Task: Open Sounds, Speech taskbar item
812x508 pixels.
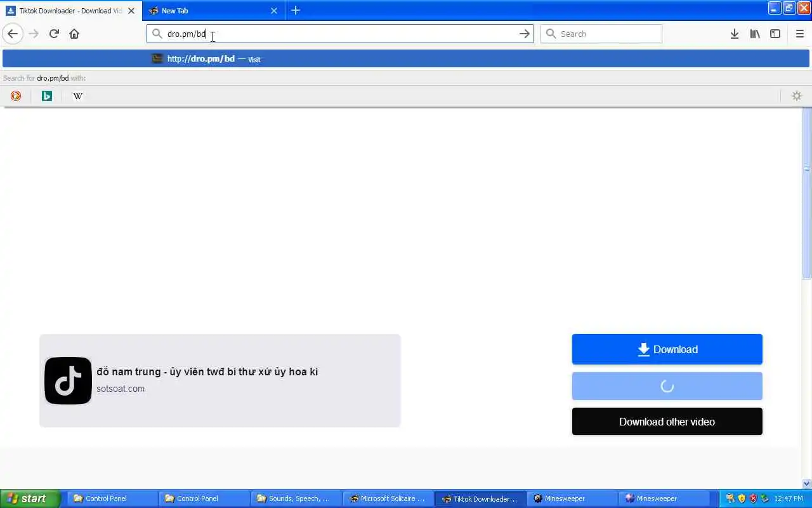Action: (296, 498)
